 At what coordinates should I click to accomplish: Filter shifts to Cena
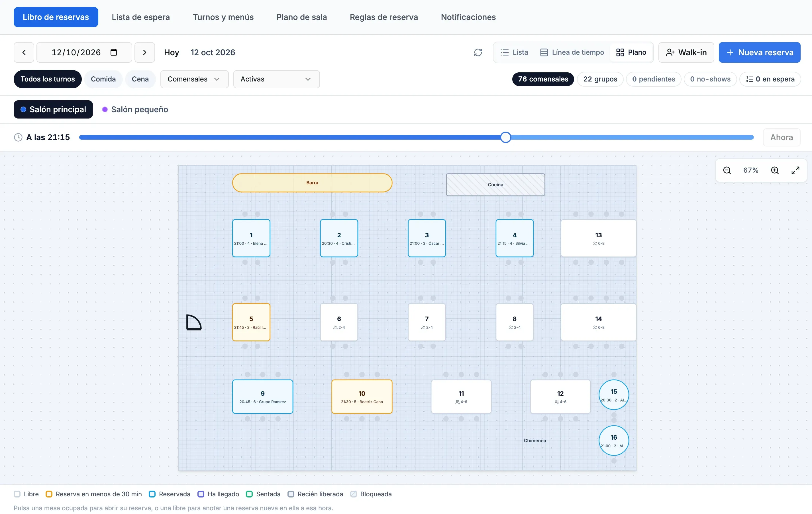pos(140,79)
